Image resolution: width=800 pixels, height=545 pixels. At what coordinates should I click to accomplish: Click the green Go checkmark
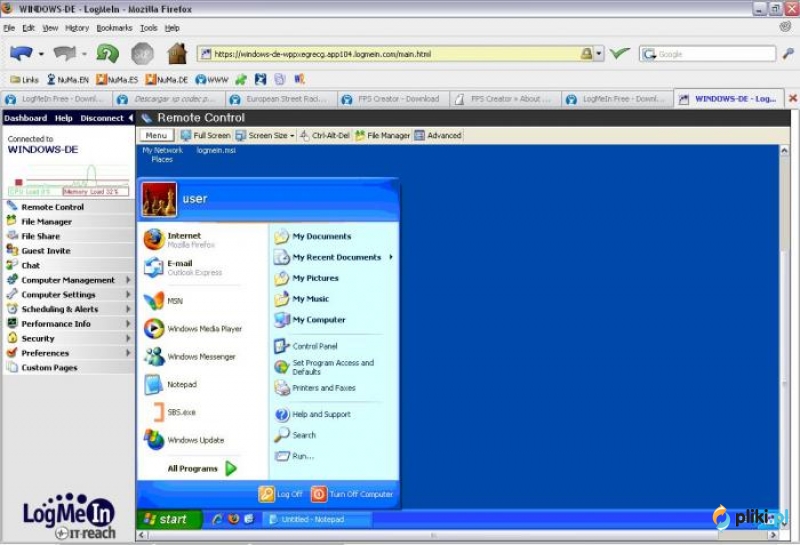[619, 53]
